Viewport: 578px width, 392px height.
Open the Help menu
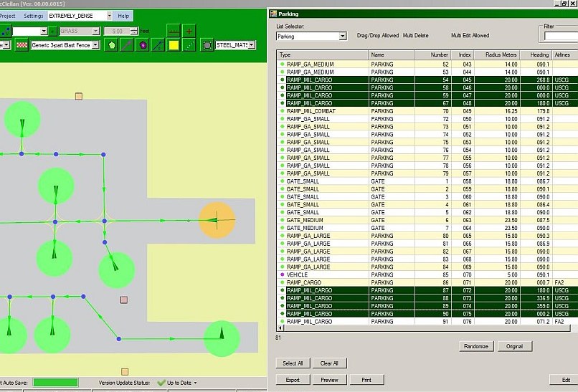click(123, 16)
